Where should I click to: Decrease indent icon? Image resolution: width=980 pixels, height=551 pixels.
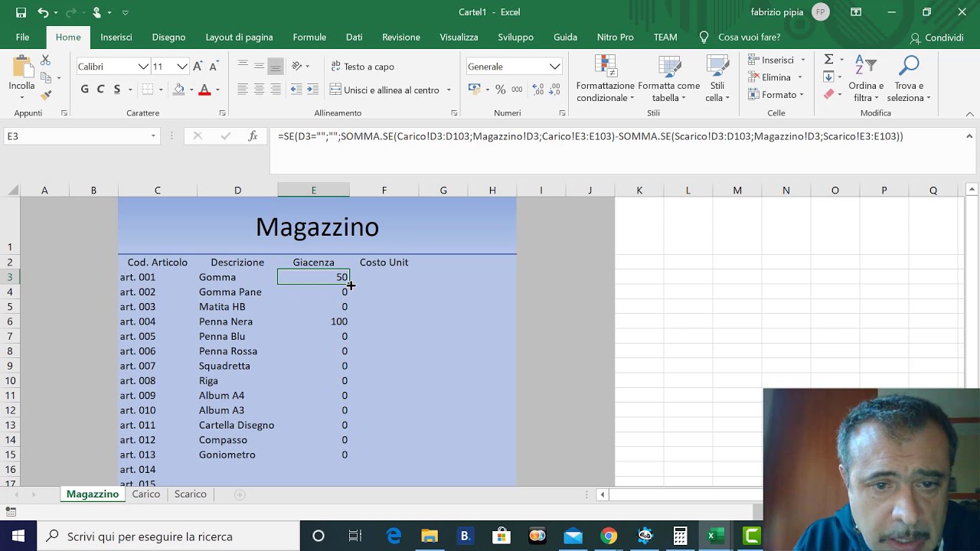[296, 90]
